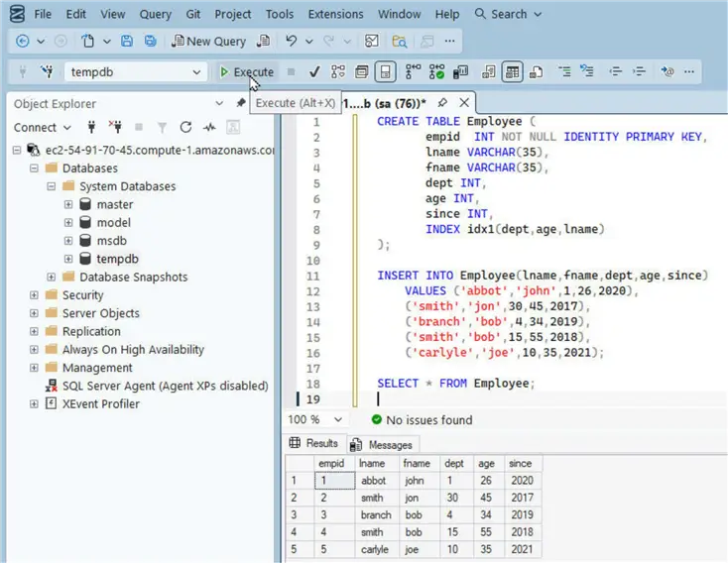
Task: Click the Find in Files icon
Action: point(400,42)
